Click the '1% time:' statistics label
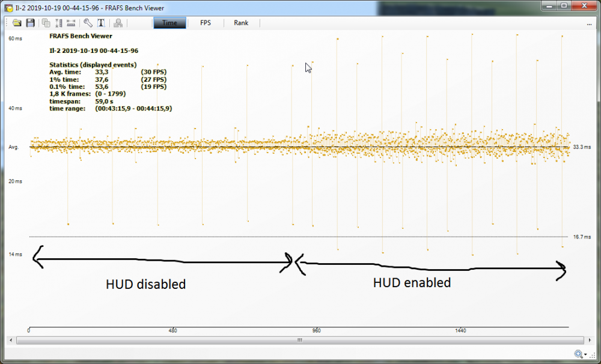The image size is (601, 364). 64,80
